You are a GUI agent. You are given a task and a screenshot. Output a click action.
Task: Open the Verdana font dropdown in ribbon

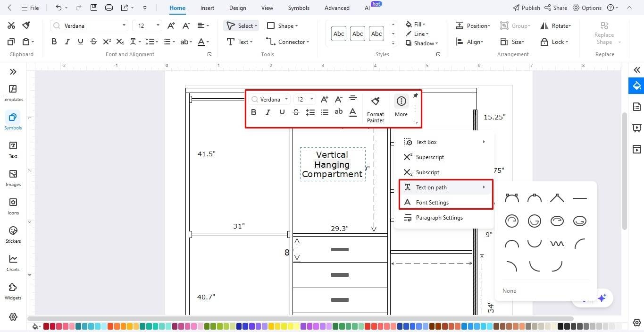coord(124,26)
